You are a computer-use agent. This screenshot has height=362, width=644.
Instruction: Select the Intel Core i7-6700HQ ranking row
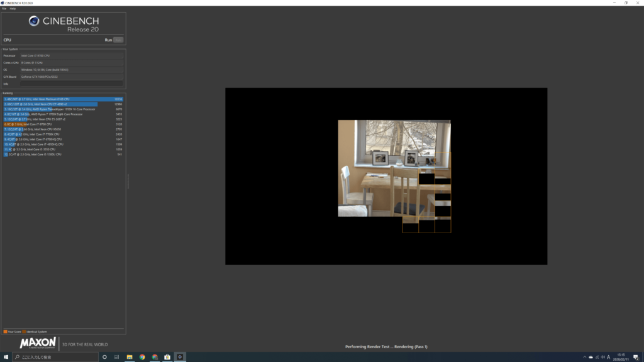pos(64,139)
